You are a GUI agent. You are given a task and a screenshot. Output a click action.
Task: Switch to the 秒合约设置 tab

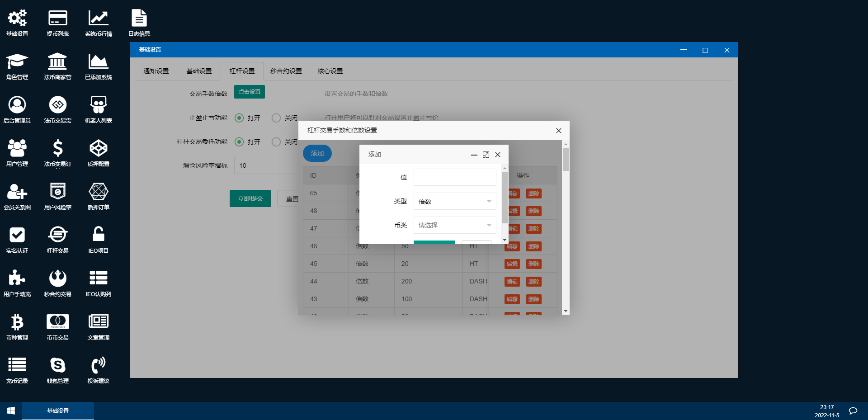(x=286, y=71)
